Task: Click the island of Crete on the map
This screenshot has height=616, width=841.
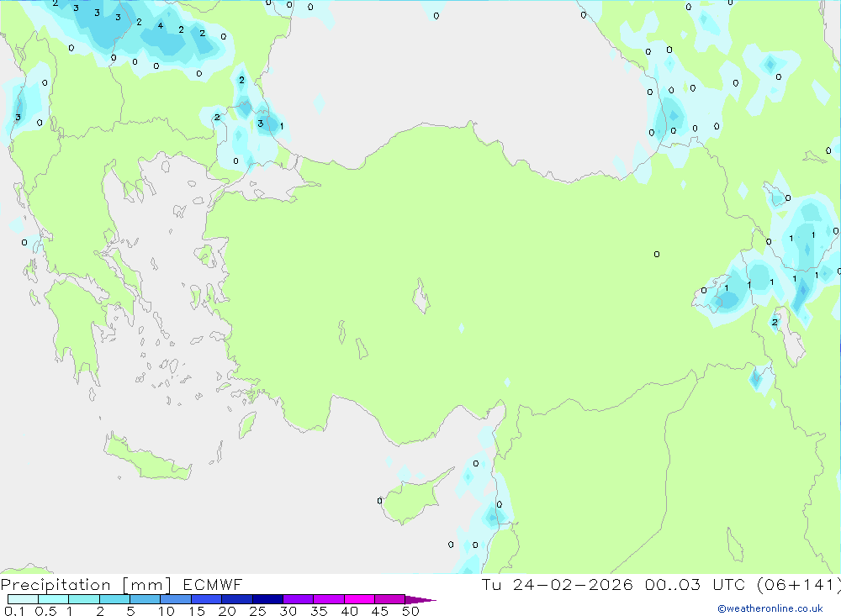Action: tap(147, 458)
